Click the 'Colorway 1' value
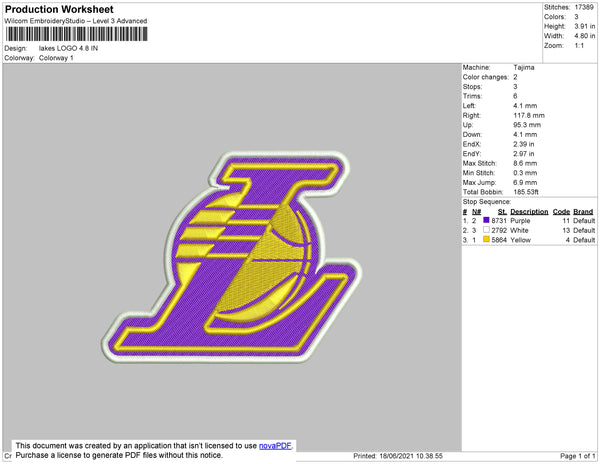This screenshot has width=600, height=464. click(x=56, y=58)
